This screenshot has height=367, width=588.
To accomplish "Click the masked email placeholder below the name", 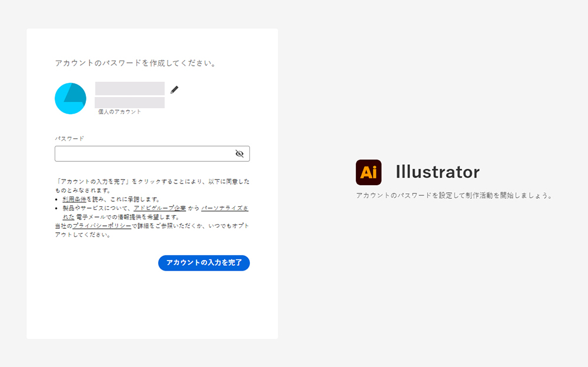I will 129,103.
